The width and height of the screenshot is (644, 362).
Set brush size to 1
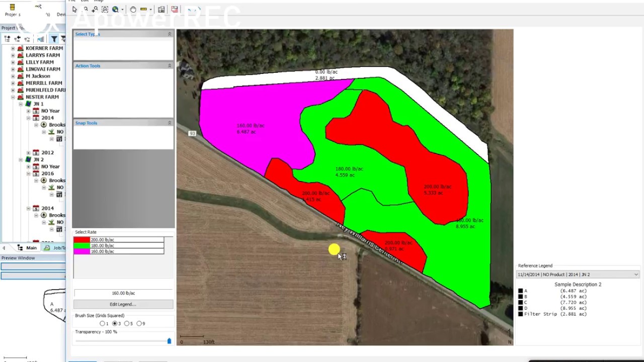pos(103,324)
